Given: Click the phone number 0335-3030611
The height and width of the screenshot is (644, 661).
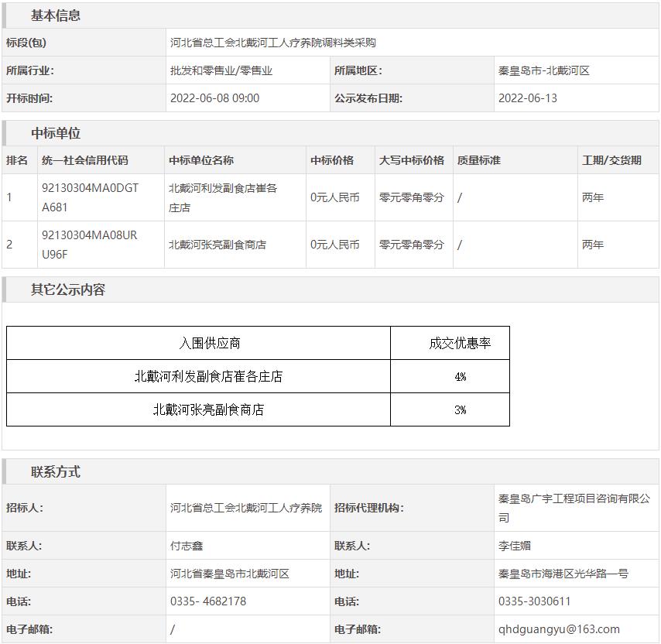Looking at the screenshot, I should [x=534, y=601].
